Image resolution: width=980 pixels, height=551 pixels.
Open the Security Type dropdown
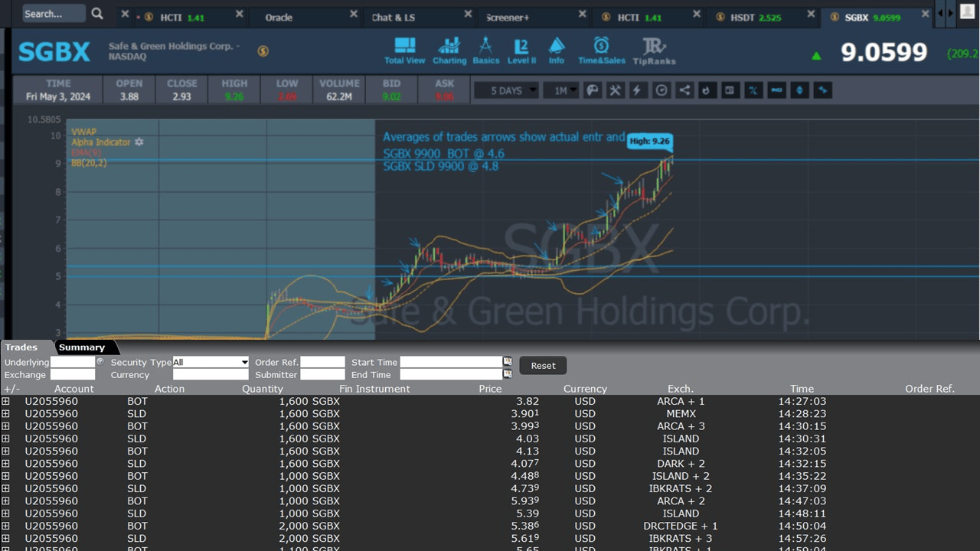tap(211, 362)
